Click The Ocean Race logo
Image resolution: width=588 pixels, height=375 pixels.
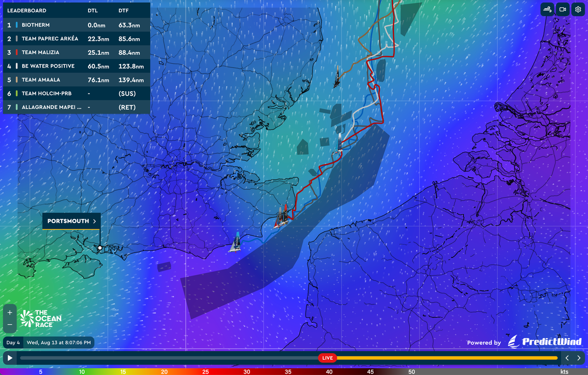(41, 319)
